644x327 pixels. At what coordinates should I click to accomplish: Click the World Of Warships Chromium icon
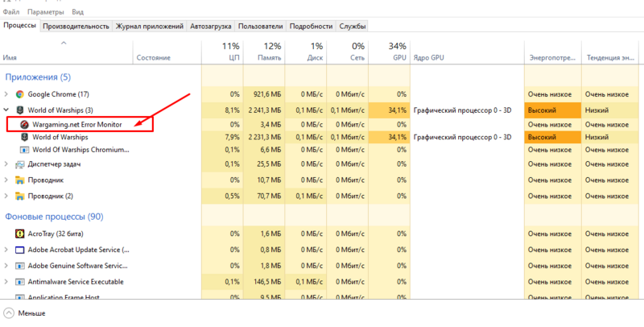[x=24, y=150]
